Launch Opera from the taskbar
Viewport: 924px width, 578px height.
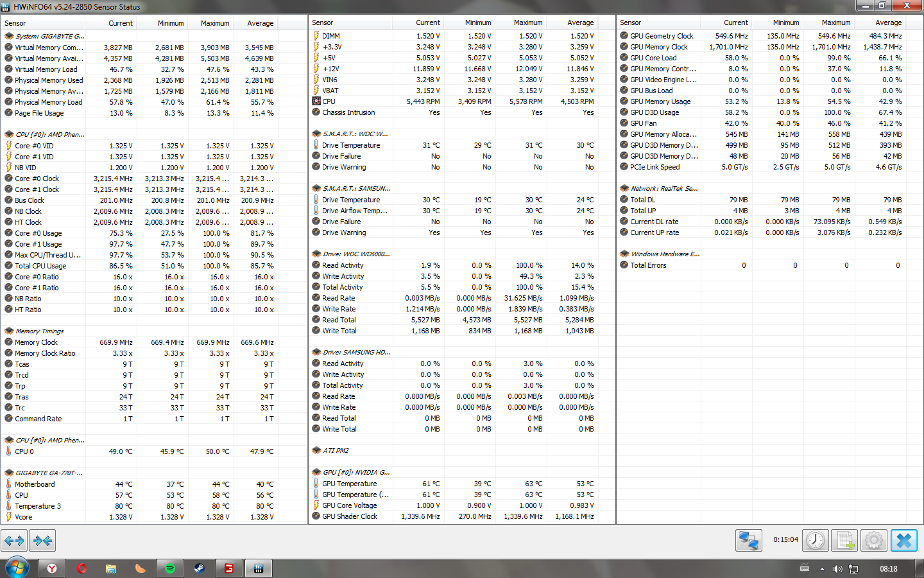click(x=81, y=568)
